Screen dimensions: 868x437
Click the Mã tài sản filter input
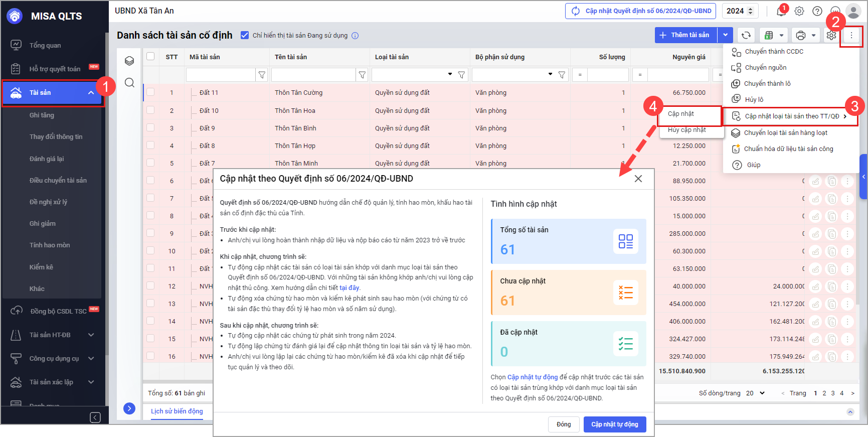pyautogui.click(x=221, y=75)
